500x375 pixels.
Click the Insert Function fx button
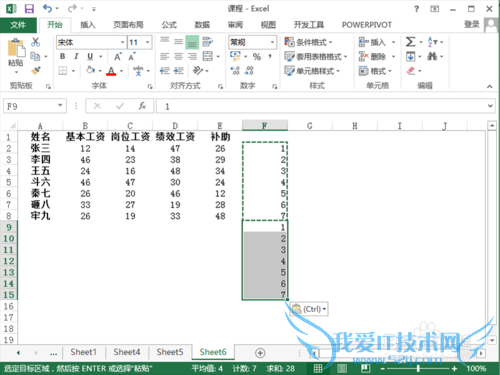coord(142,106)
